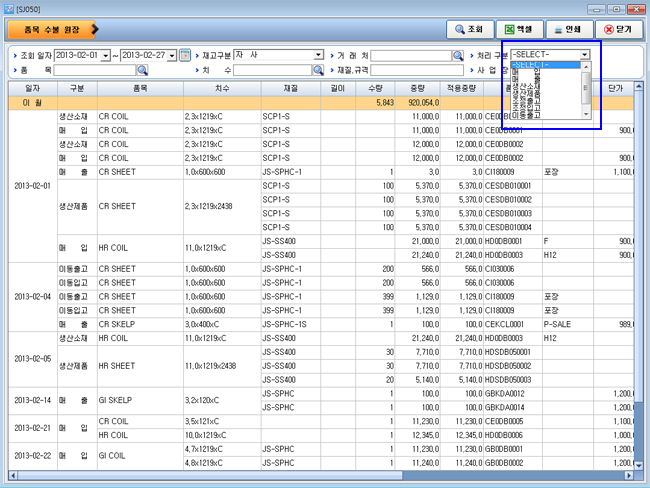Sort by the 재질 column header
Screen dimensions: 650x488
pos(291,89)
